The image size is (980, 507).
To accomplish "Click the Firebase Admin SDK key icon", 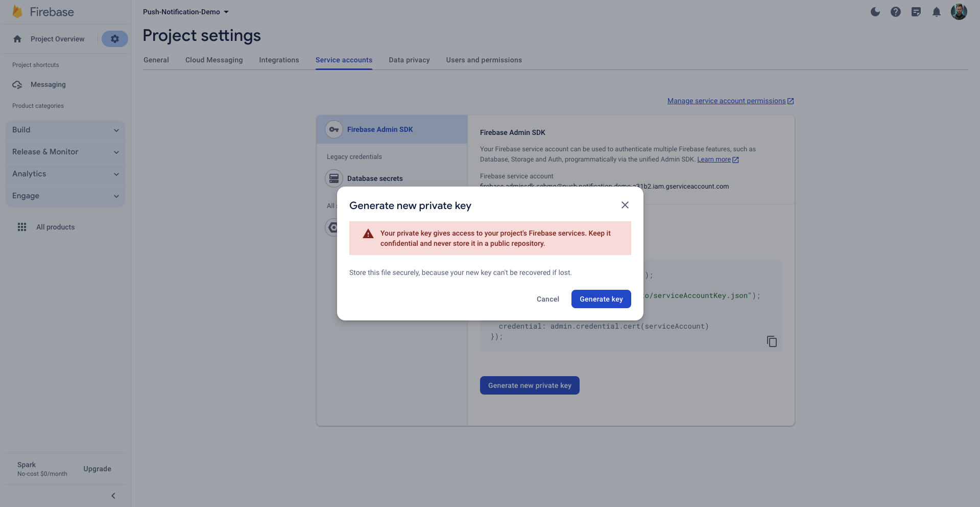I will [x=334, y=129].
